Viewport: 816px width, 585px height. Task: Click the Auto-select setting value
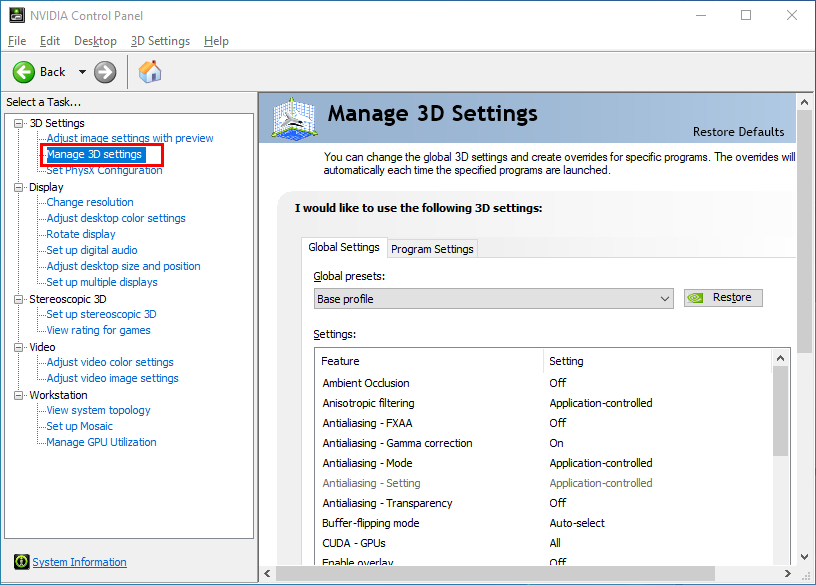tap(577, 523)
